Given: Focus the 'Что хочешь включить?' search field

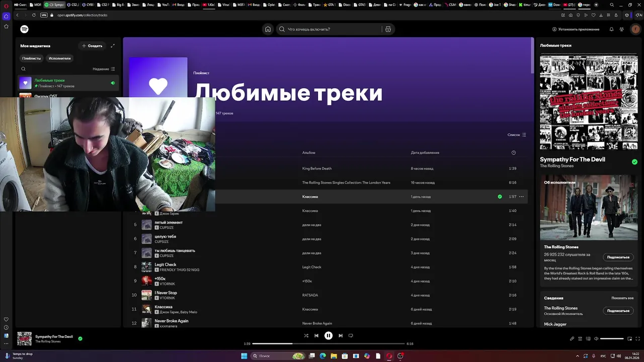Looking at the screenshot, I should click(x=332, y=29).
